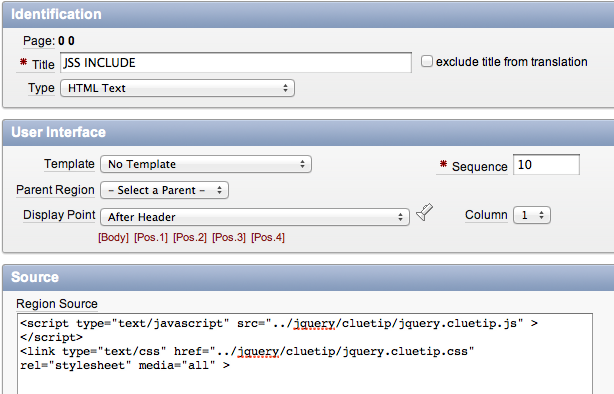Choose the [Pos.3] position link
The width and height of the screenshot is (614, 394).
(229, 237)
